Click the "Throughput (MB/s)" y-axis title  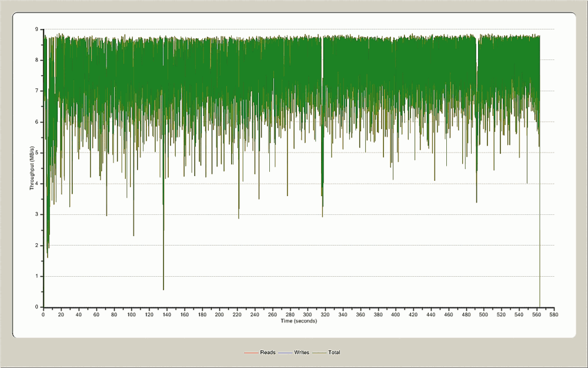tap(32, 168)
